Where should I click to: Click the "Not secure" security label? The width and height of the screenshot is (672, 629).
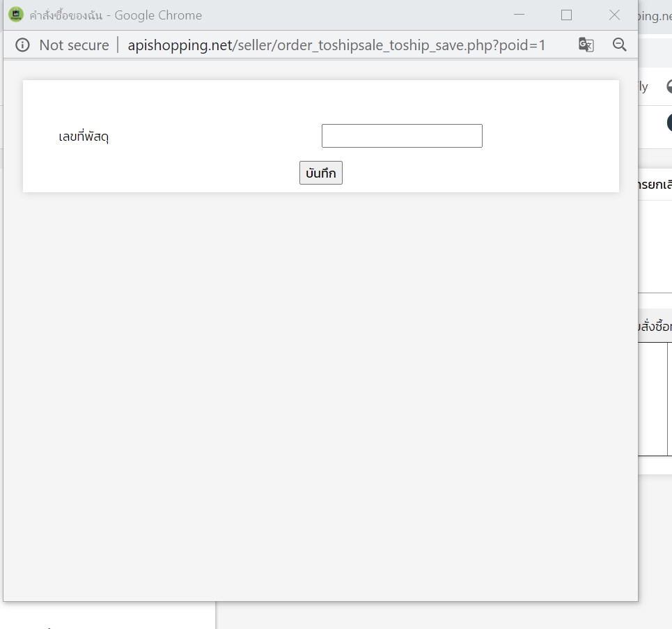point(74,45)
